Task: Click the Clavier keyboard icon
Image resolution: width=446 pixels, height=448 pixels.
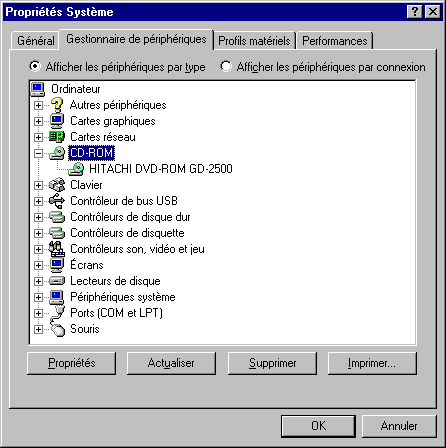Action: point(57,185)
